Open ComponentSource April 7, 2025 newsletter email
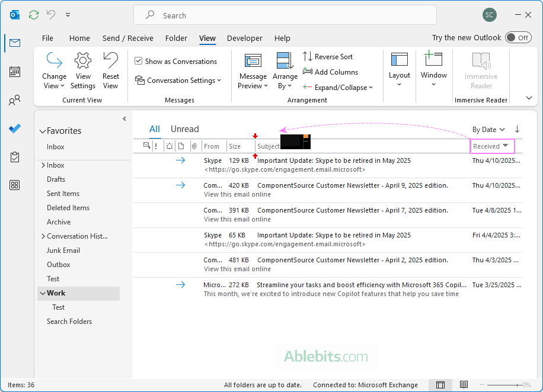The height and width of the screenshot is (392, 543). point(328,215)
